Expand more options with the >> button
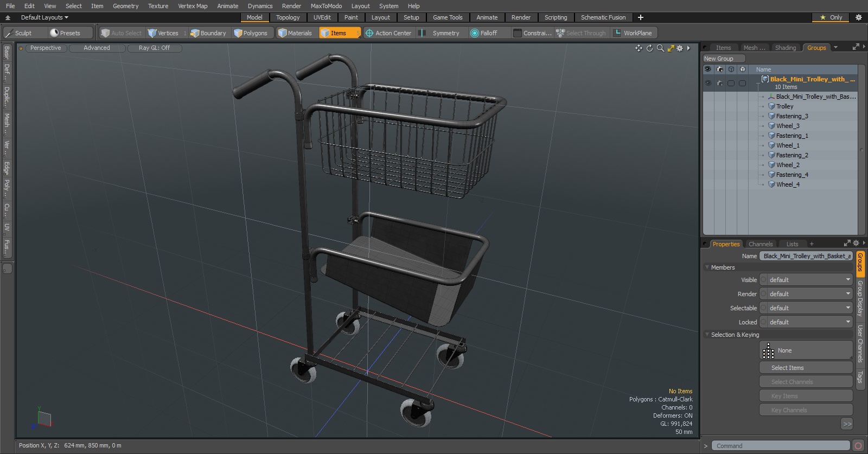 (847, 424)
